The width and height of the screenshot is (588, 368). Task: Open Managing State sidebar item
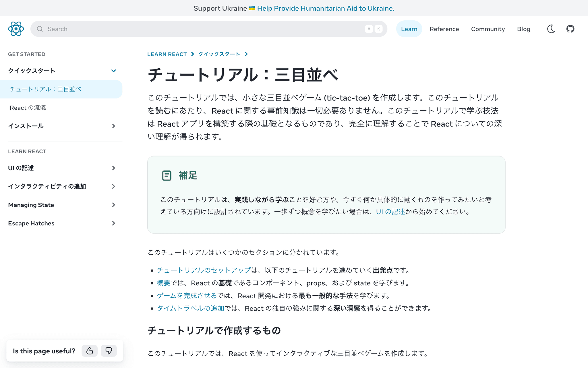(x=31, y=205)
